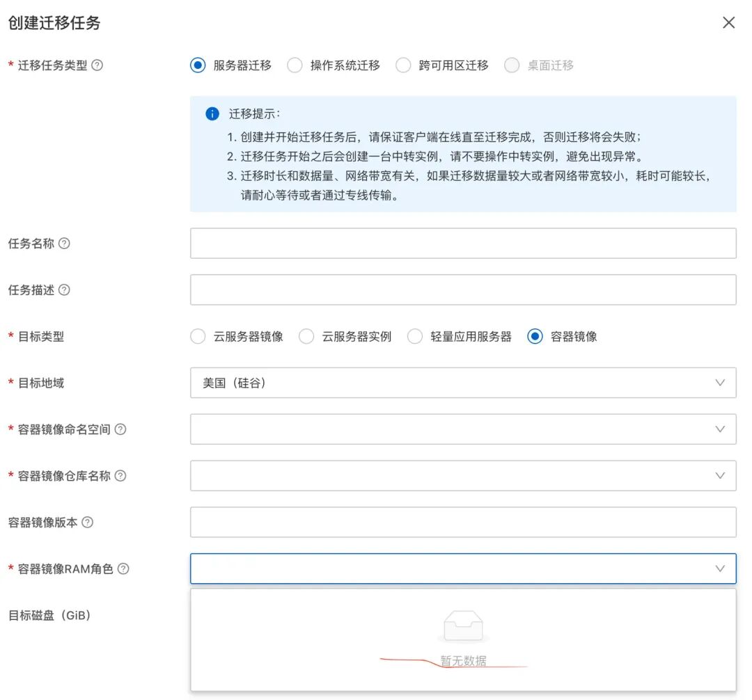Screen dimensions: 752x700
Task: Click the 迁移提示 heading text
Action: click(x=254, y=114)
